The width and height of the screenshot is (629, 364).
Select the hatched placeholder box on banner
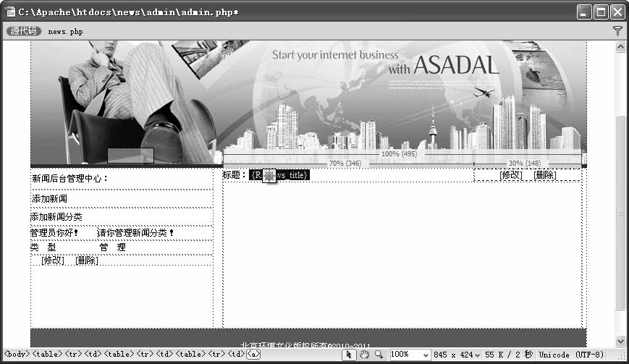coord(131,156)
